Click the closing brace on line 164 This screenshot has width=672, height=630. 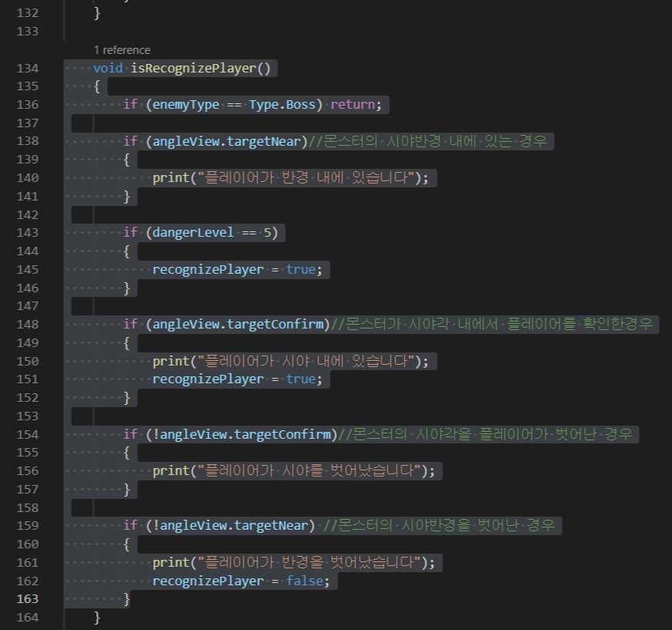click(x=97, y=618)
